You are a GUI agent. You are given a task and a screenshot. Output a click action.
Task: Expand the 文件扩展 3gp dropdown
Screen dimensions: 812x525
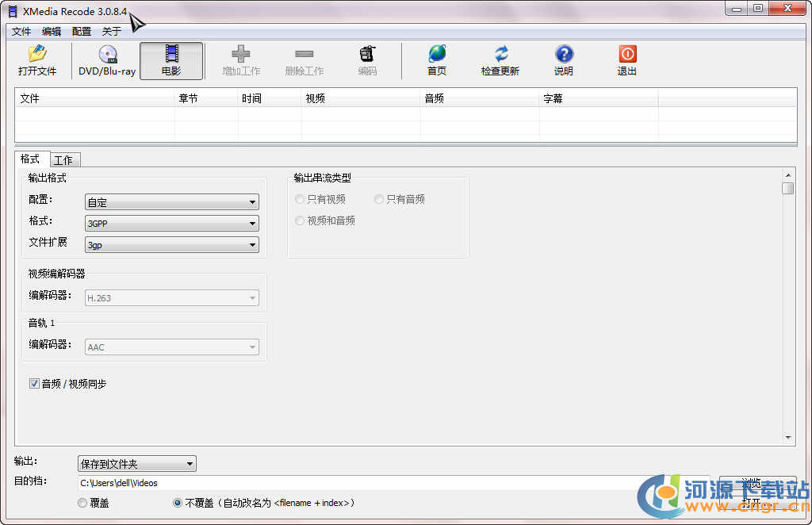point(172,245)
